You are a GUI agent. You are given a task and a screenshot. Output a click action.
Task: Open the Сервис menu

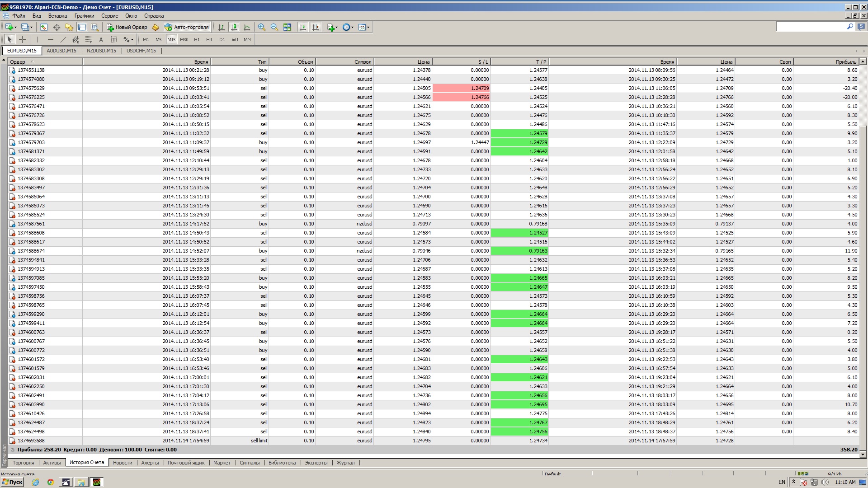click(110, 16)
